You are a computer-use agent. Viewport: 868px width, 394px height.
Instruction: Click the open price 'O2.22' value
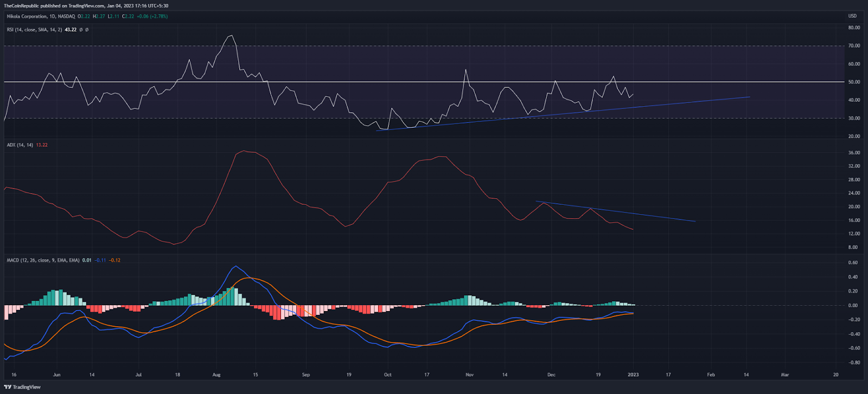pyautogui.click(x=84, y=16)
